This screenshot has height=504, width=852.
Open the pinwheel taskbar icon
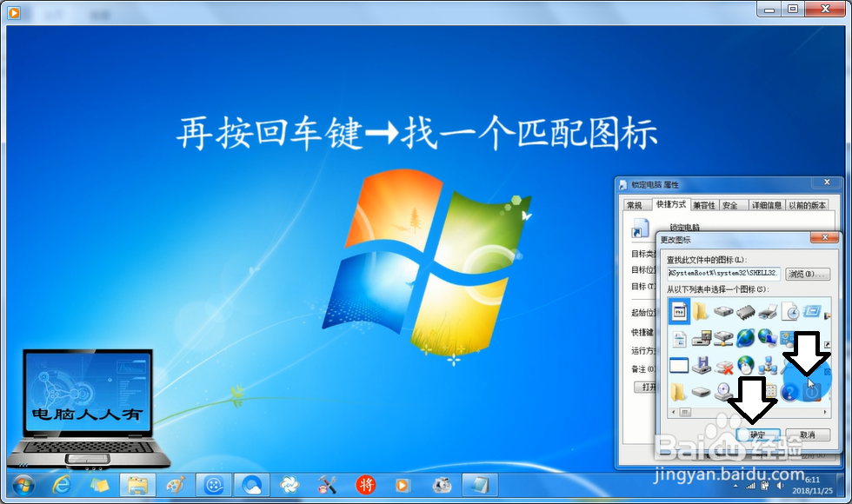pyautogui.click(x=289, y=485)
